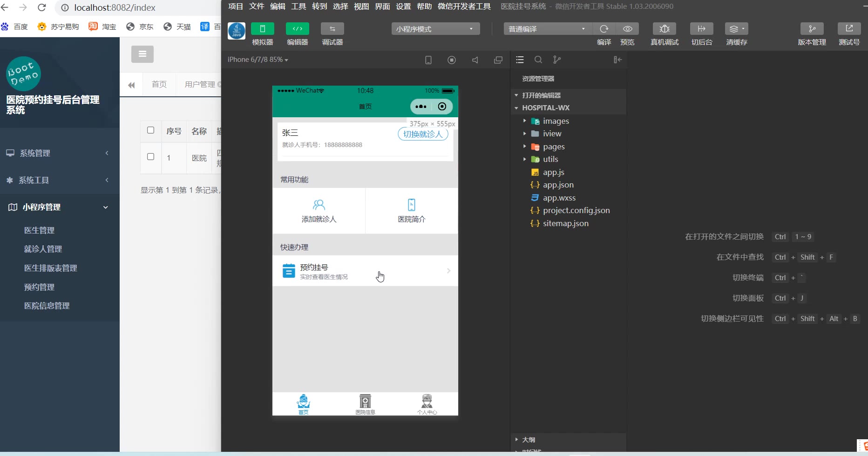The width and height of the screenshot is (868, 456).
Task: Click the 真机调试 debug bug icon
Action: click(665, 29)
